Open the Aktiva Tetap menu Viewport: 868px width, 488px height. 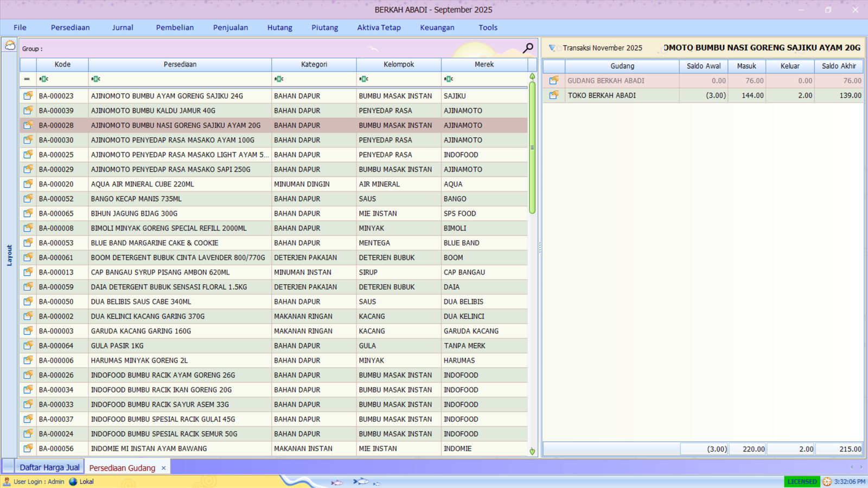(x=379, y=28)
